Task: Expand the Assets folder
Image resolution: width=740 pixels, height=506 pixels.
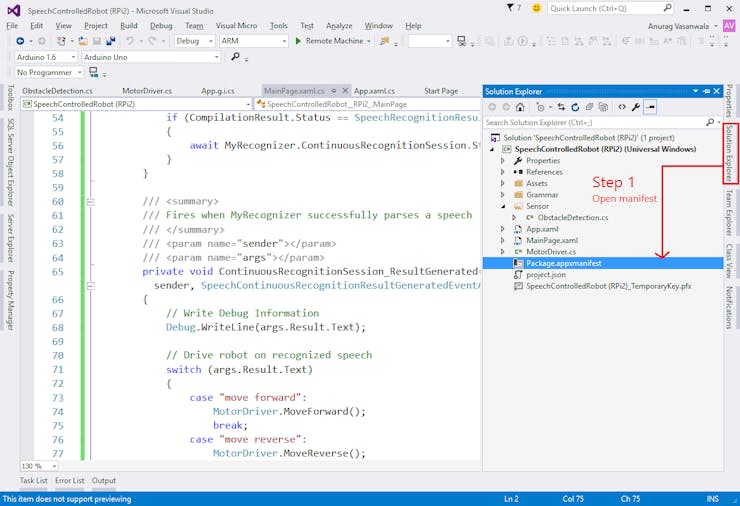Action: coord(503,183)
